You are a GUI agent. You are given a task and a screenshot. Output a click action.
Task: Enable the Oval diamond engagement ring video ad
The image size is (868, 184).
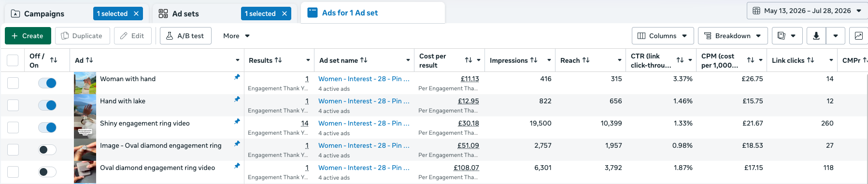tap(47, 172)
